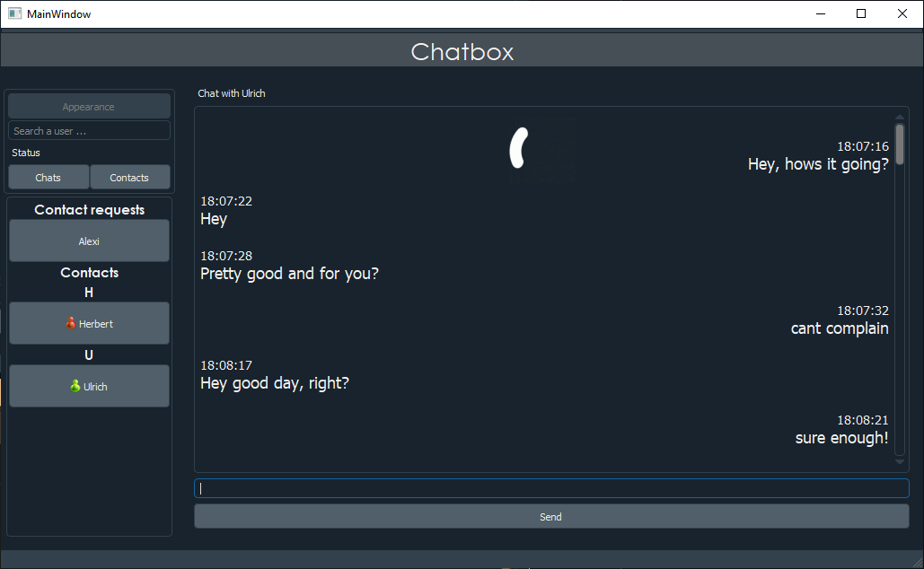Close the MainWindow window

(902, 13)
